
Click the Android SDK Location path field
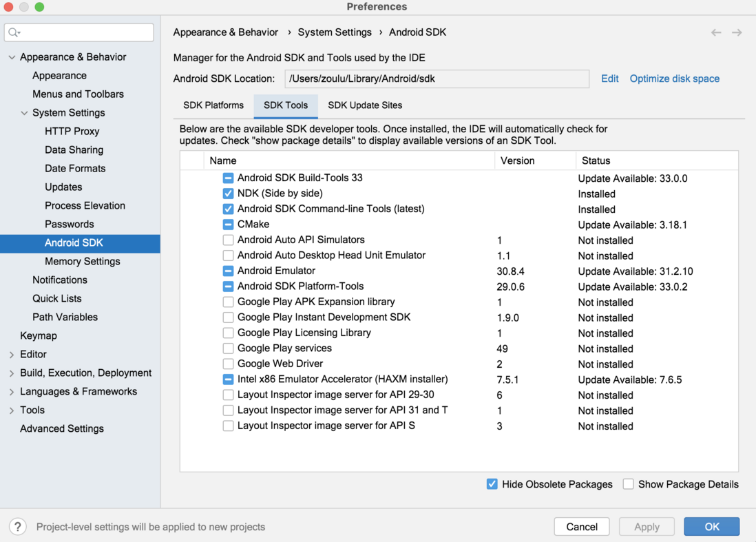(437, 79)
